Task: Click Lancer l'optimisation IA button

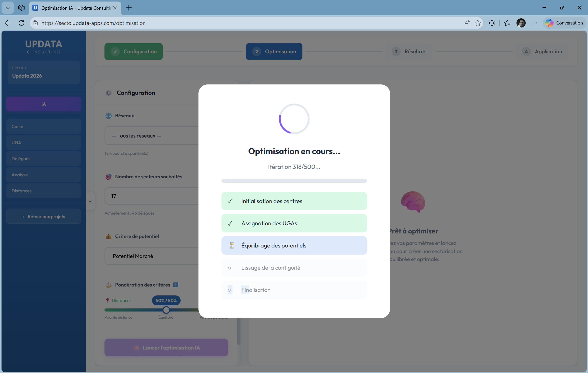Action: (166, 348)
